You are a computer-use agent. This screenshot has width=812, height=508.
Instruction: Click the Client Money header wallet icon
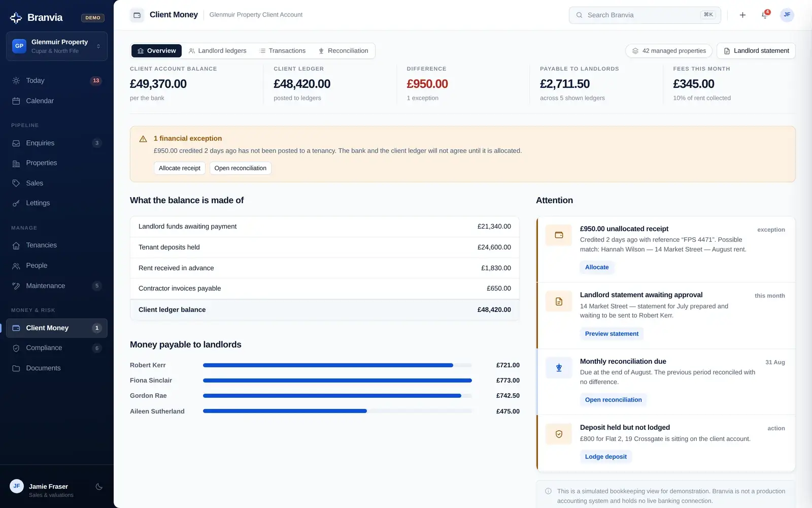[137, 15]
